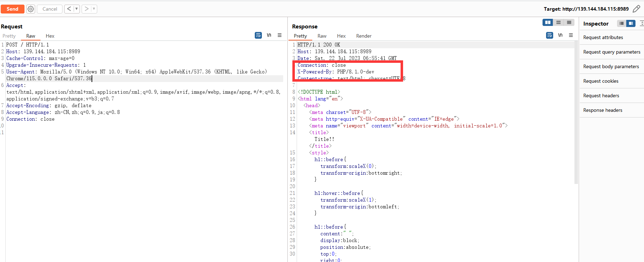Viewport: 644px width, 262px height.
Task: Collapse the Inspector panel with the edge icon
Action: [x=642, y=23]
